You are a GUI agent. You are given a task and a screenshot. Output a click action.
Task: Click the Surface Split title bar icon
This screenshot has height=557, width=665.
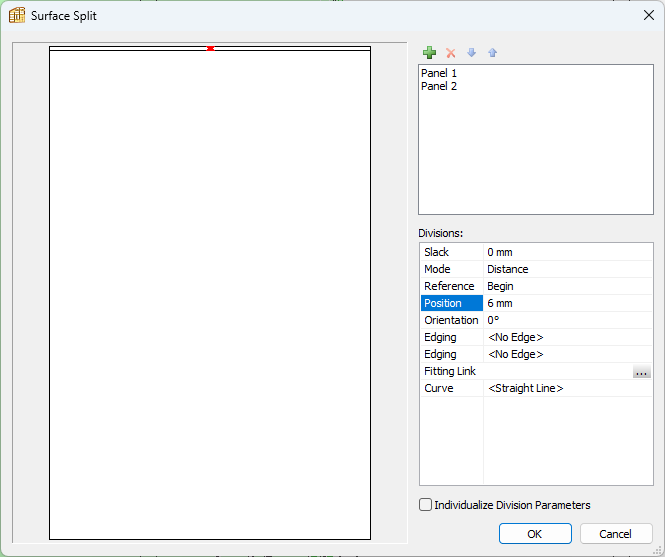[17, 15]
